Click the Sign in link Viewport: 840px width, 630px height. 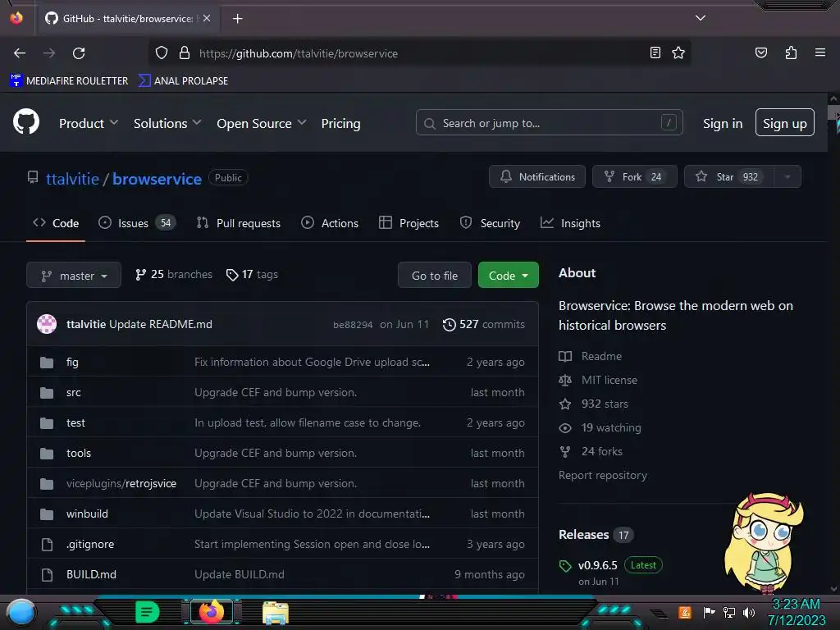723,123
